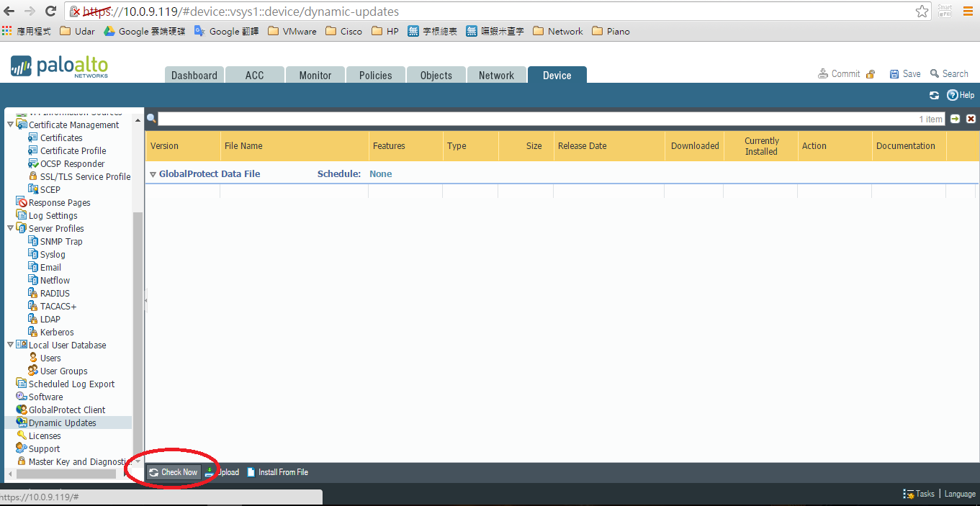Screen dimensions: 980x506
Task: Click the Save link
Action: pyautogui.click(x=905, y=73)
